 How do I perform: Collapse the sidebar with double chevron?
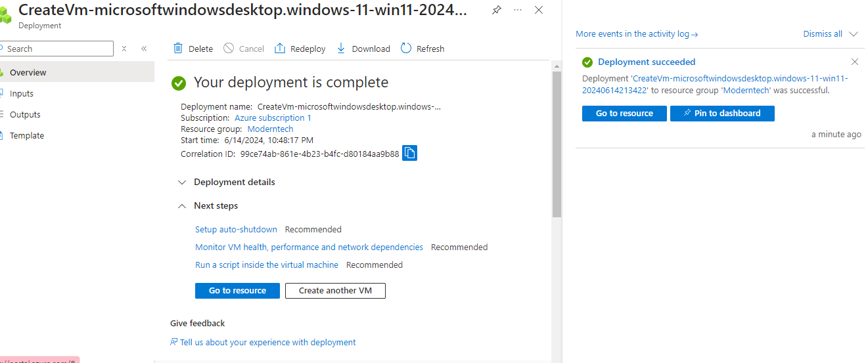(x=144, y=49)
